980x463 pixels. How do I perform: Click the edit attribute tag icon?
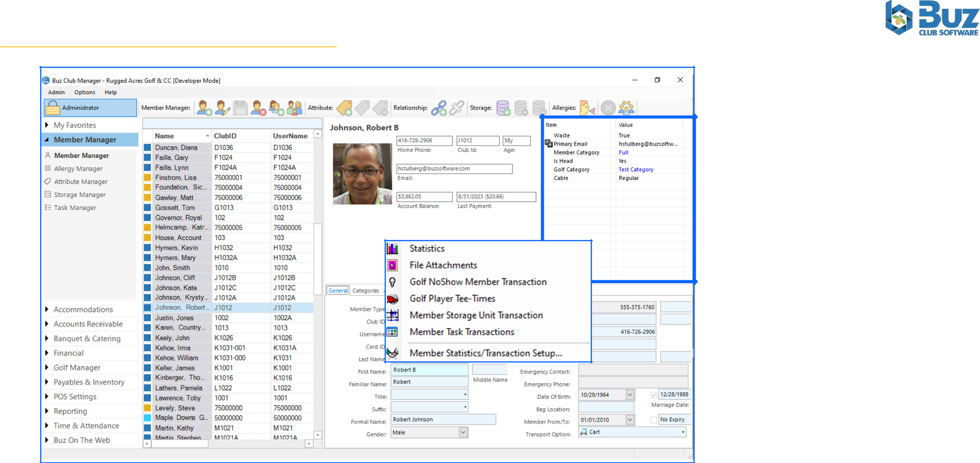pos(362,108)
